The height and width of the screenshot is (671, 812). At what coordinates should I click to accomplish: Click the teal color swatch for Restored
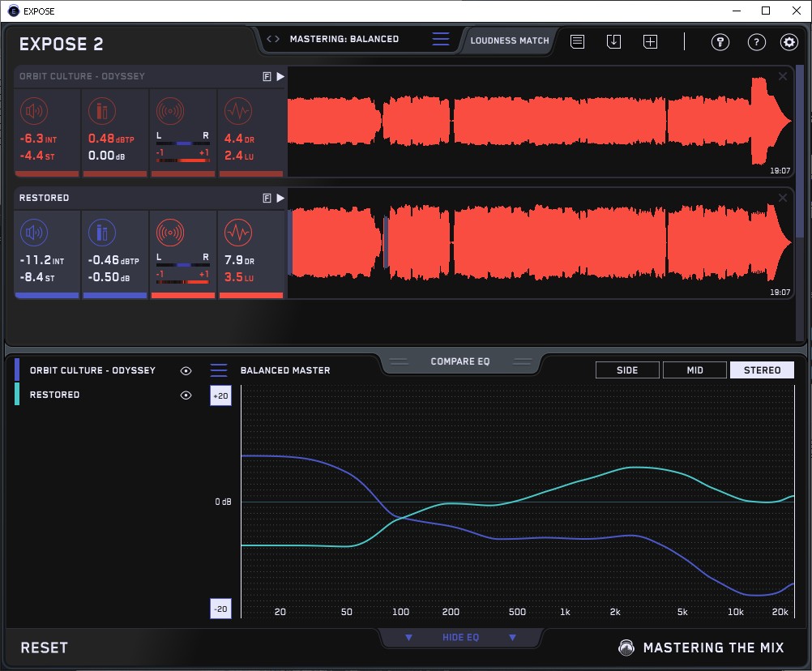point(17,394)
